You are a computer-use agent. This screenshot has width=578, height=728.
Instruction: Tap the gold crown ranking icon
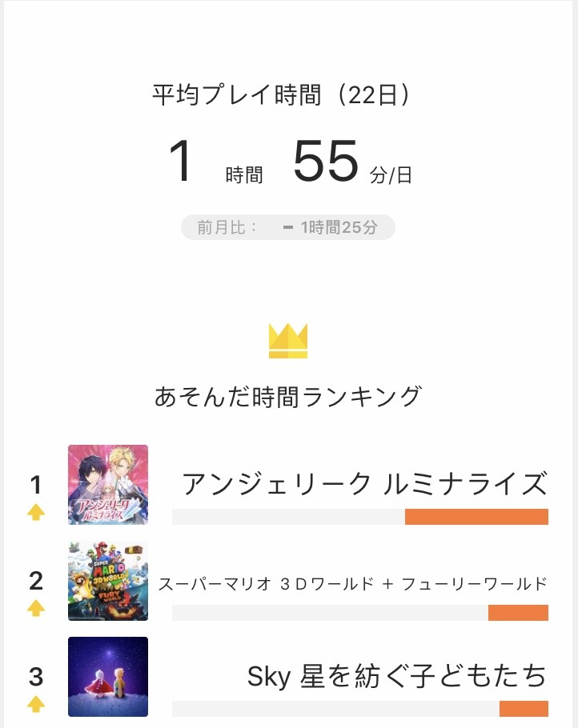tap(288, 341)
